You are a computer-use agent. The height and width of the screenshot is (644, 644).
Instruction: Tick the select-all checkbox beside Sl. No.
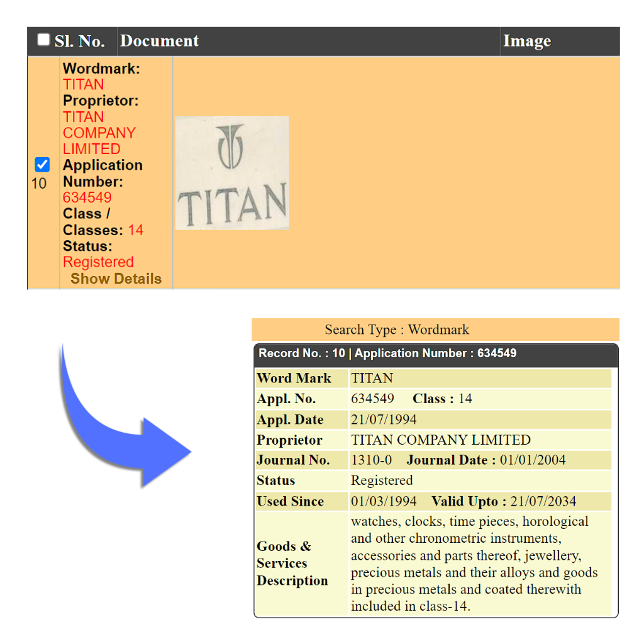coord(43,40)
